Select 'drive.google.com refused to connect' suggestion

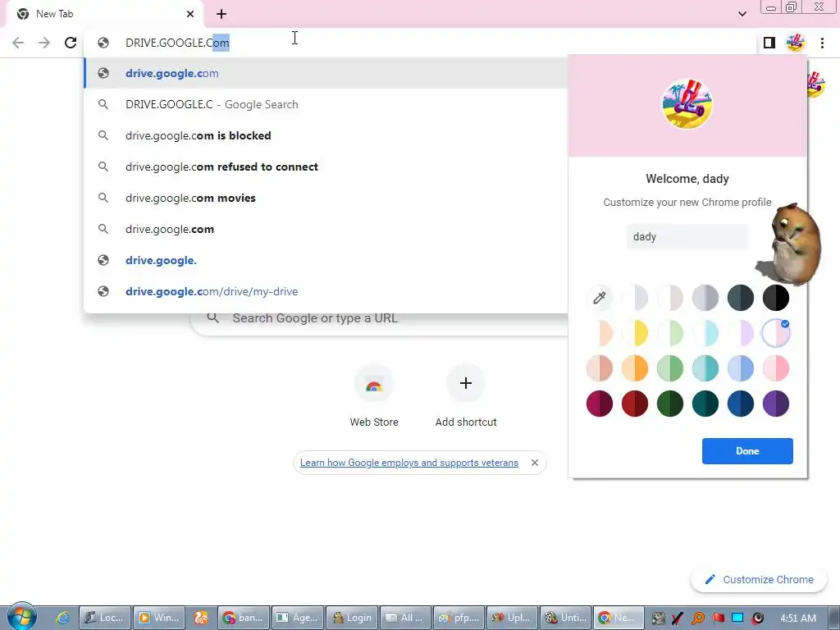pyautogui.click(x=326, y=167)
